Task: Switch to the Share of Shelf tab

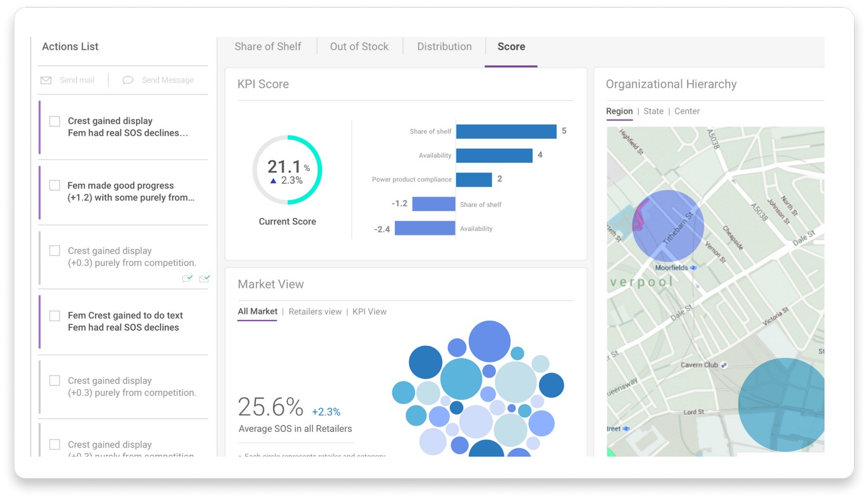Action: click(268, 47)
